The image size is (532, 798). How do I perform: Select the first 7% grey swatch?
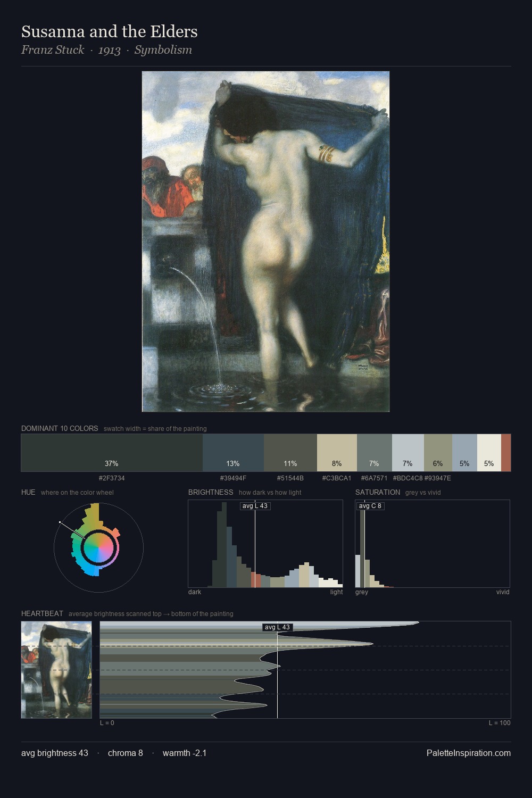click(x=375, y=453)
